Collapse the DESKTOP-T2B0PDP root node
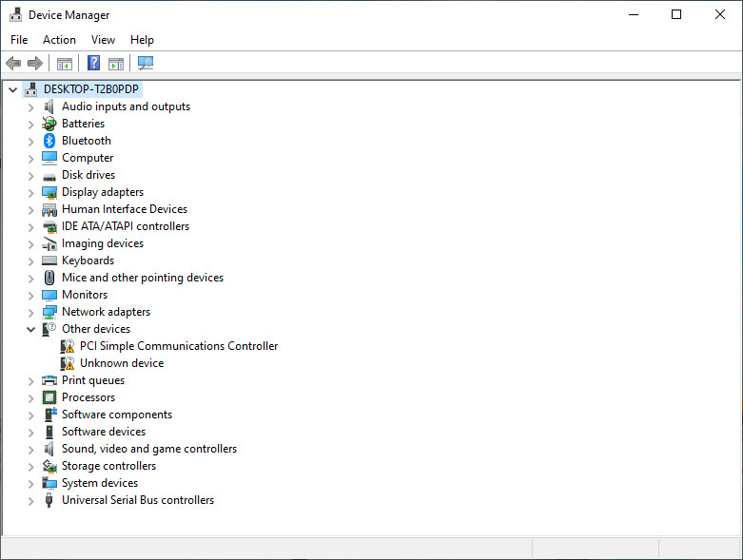Viewport: 743px width, 560px height. 12,89
